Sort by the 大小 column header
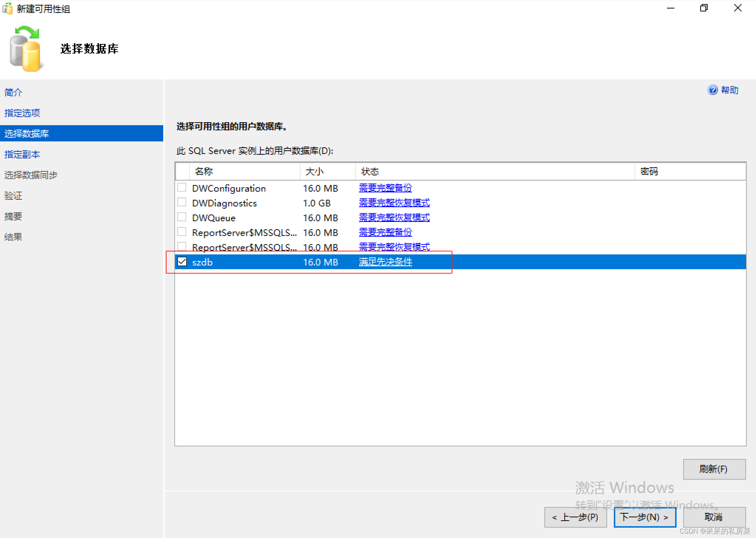 (328, 171)
